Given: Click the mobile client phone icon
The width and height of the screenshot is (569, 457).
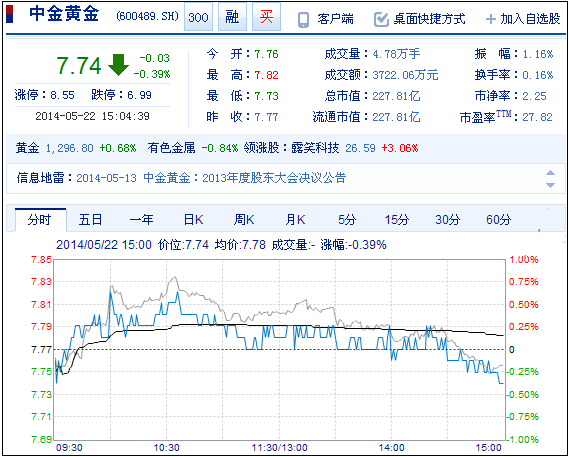Looking at the screenshot, I should tap(303, 19).
